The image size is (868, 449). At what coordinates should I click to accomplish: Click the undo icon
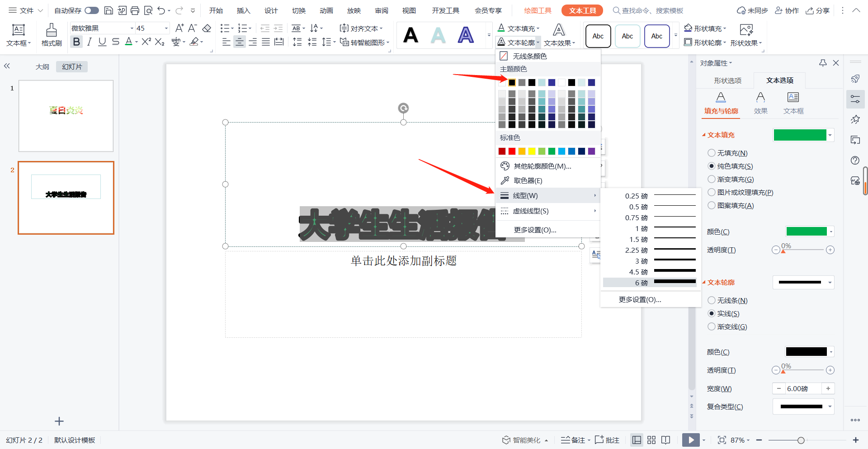pyautogui.click(x=161, y=10)
